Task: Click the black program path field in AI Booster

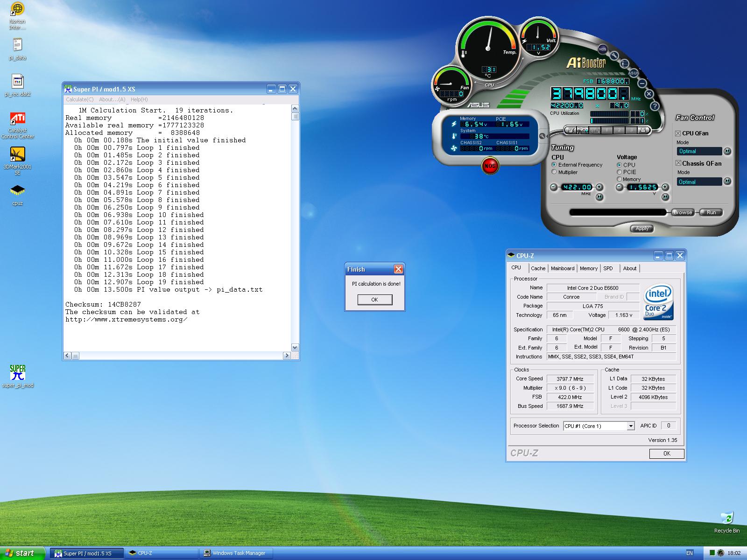Action: [x=618, y=212]
